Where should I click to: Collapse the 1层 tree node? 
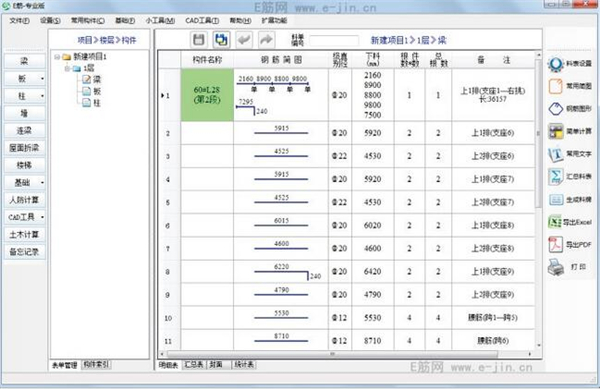click(67, 68)
